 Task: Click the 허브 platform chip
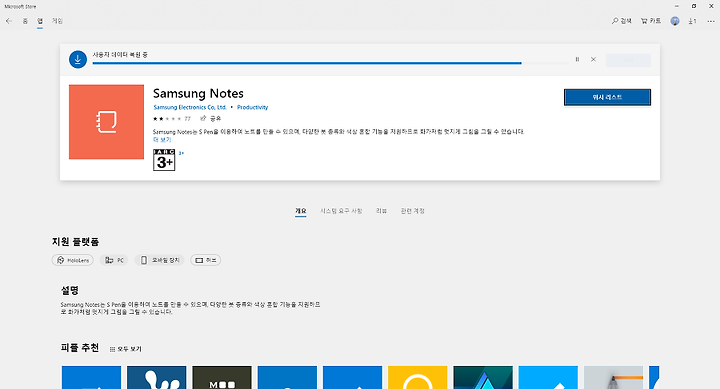[206, 260]
